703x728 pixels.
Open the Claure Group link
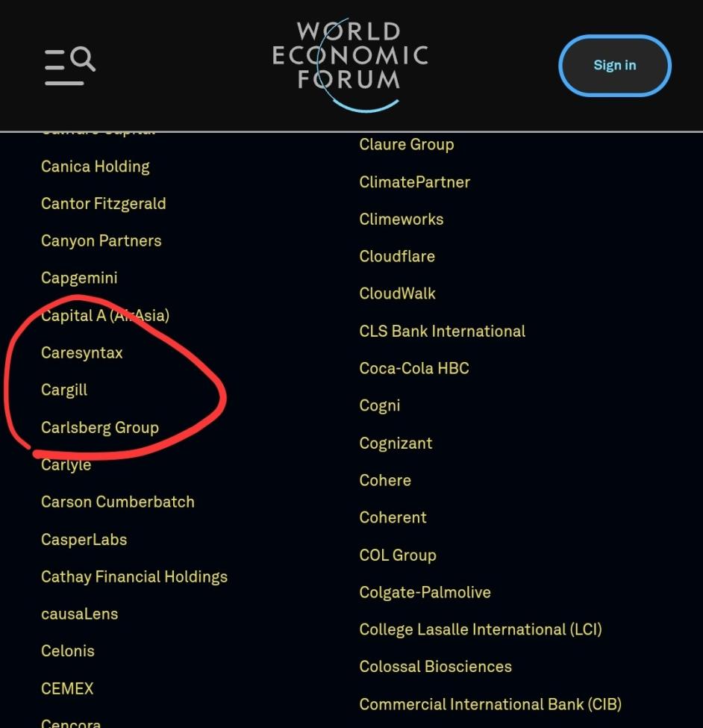coord(407,144)
